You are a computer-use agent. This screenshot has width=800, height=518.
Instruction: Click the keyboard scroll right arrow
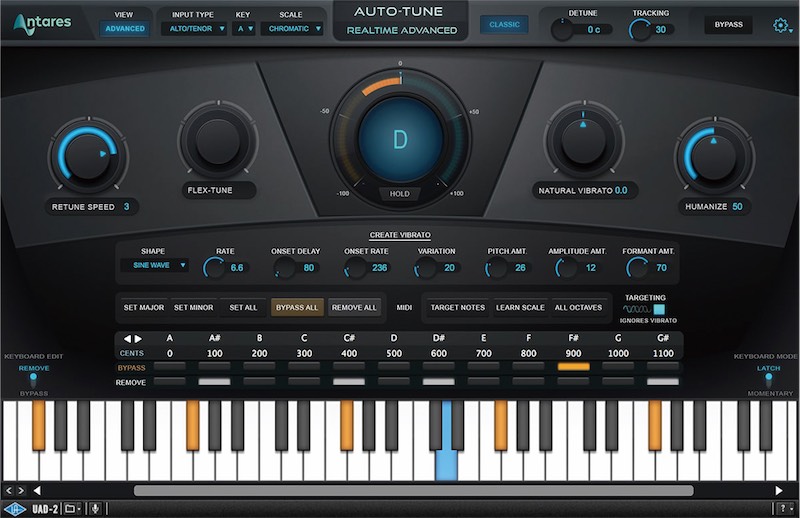(x=779, y=490)
